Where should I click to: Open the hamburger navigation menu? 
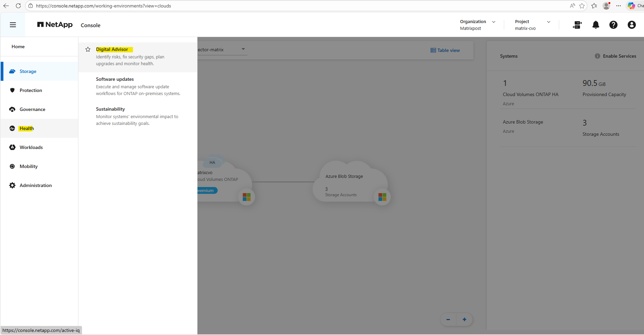pyautogui.click(x=13, y=25)
